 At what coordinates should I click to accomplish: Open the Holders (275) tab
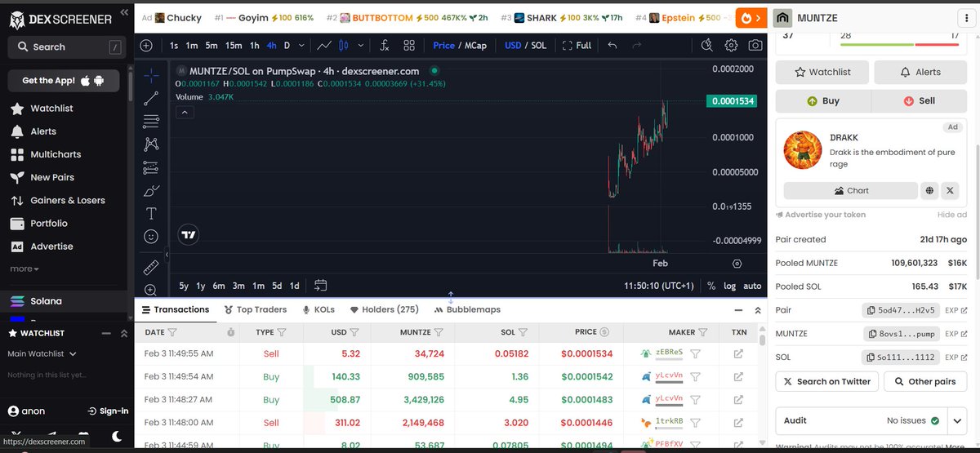[x=384, y=309]
